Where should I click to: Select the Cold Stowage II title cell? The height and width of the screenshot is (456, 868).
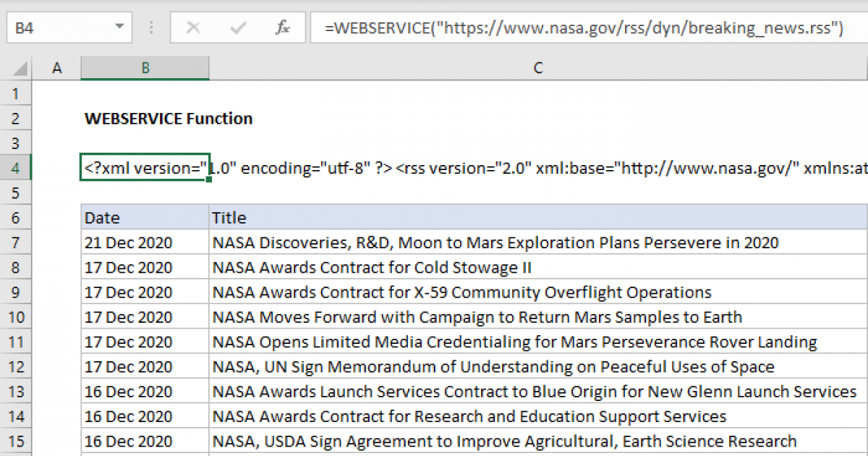click(x=372, y=268)
